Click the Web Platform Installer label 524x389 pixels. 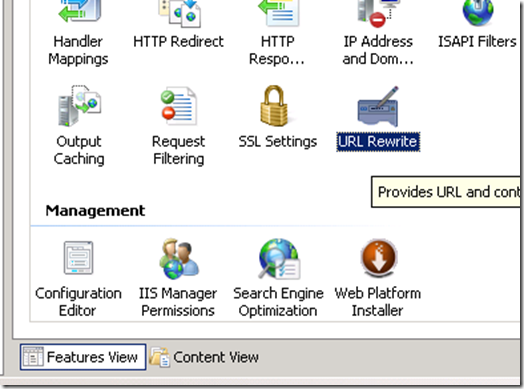tap(378, 302)
